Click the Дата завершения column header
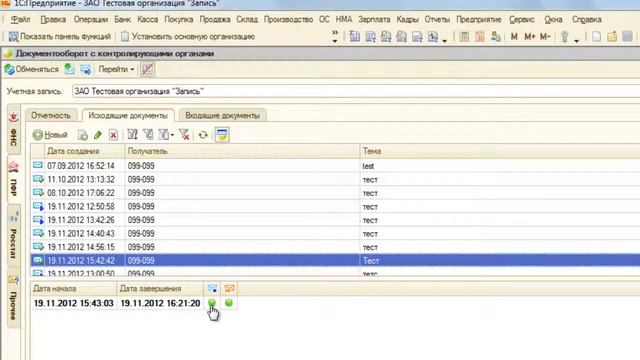Screen dimensions: 640x360 (x=160, y=289)
